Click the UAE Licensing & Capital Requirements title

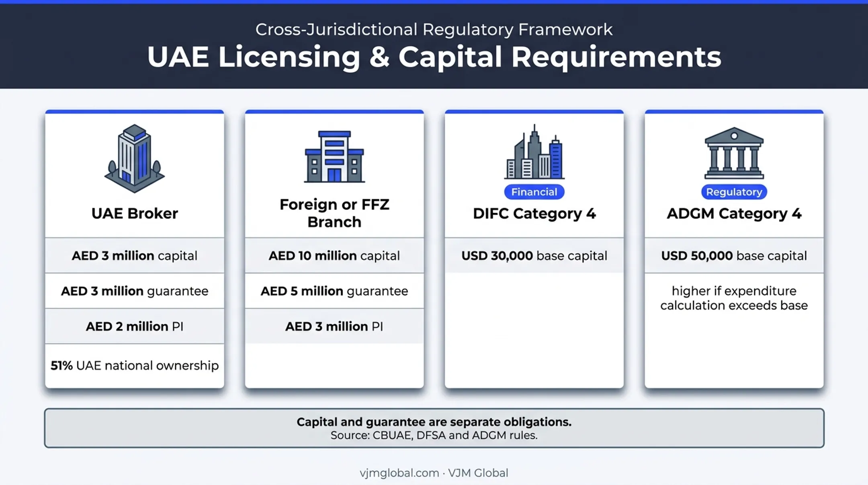click(434, 57)
